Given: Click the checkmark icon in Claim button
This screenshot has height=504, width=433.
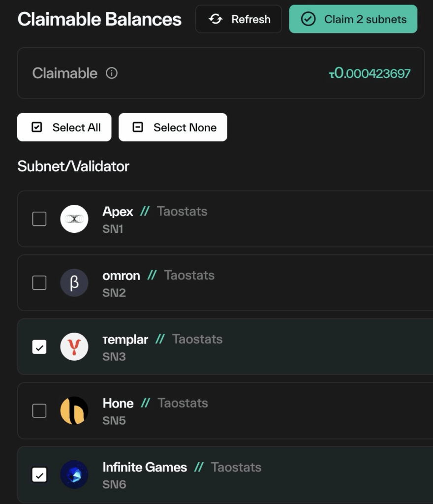Looking at the screenshot, I should pos(308,19).
